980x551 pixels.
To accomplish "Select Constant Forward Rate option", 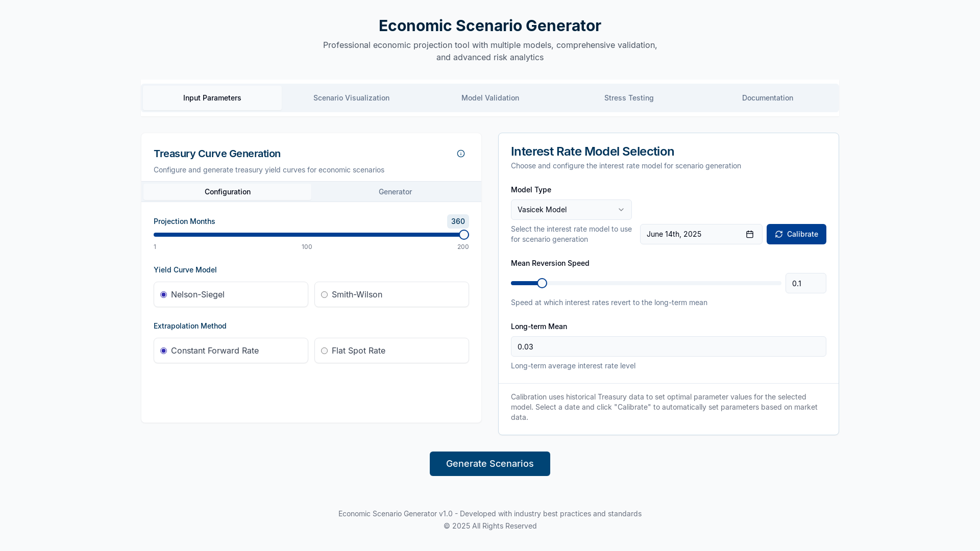I will click(164, 350).
